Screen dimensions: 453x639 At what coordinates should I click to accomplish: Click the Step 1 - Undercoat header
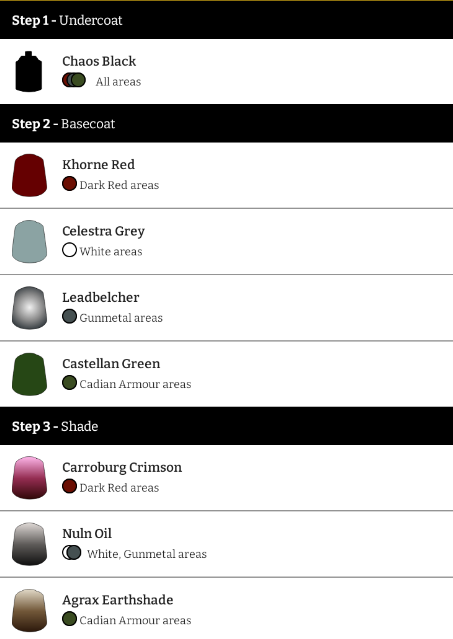tap(226, 20)
